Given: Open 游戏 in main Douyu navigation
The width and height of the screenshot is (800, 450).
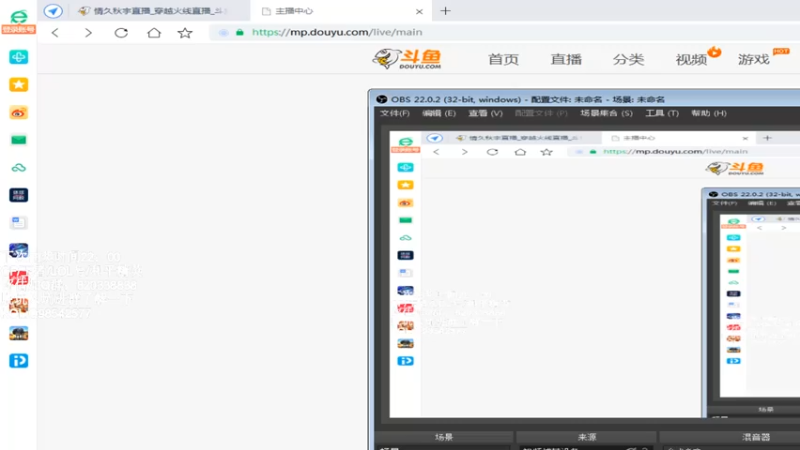Looking at the screenshot, I should pyautogui.click(x=754, y=59).
